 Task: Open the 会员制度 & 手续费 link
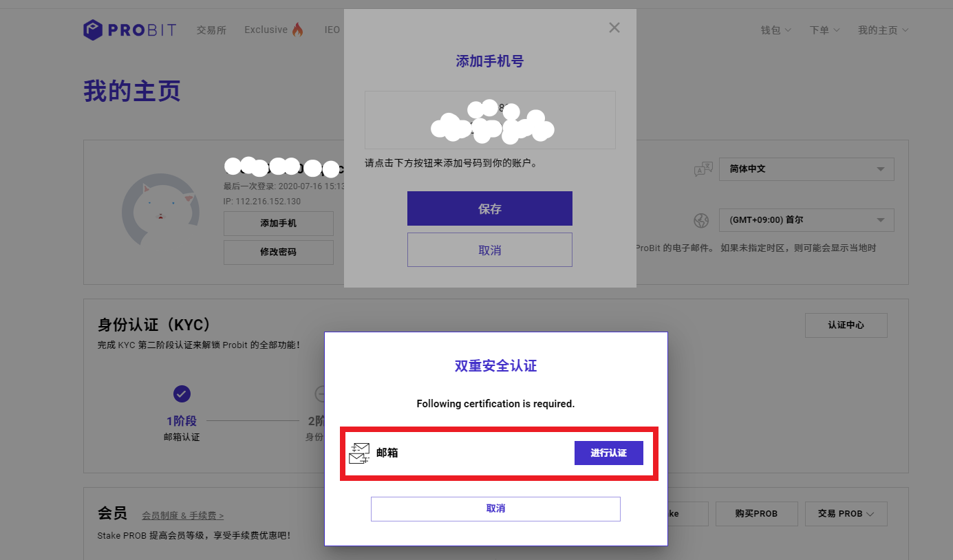(182, 515)
